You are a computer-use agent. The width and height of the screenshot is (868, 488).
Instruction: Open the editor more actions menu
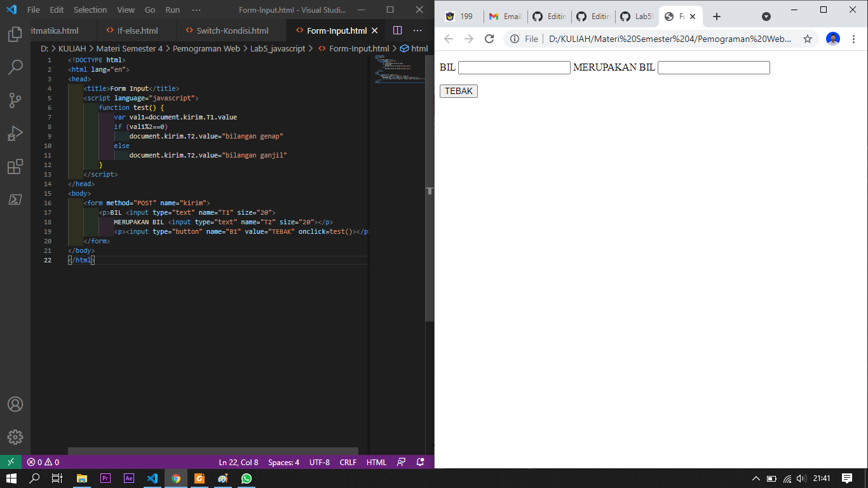click(417, 30)
